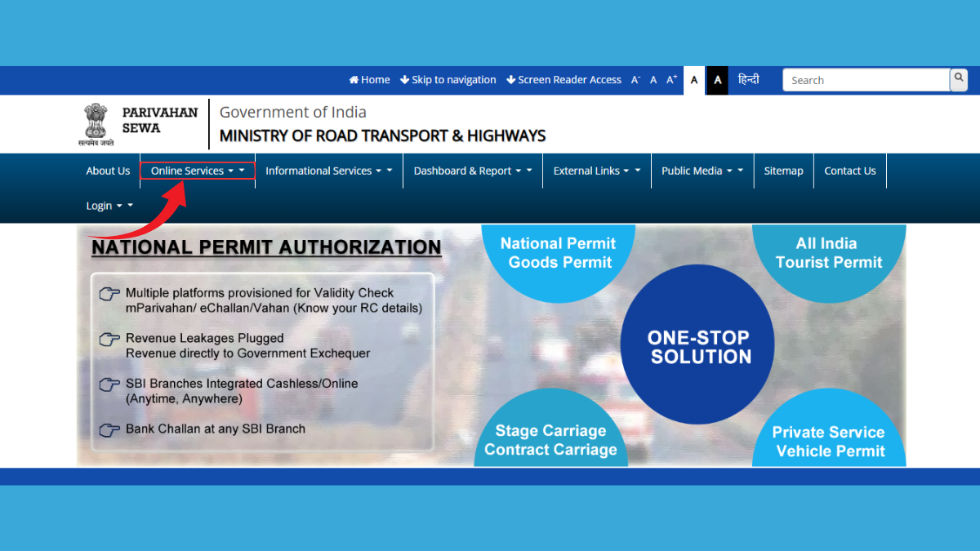Click the Skip to navigation arrow link
Screen dimensions: 980x551
(x=448, y=80)
